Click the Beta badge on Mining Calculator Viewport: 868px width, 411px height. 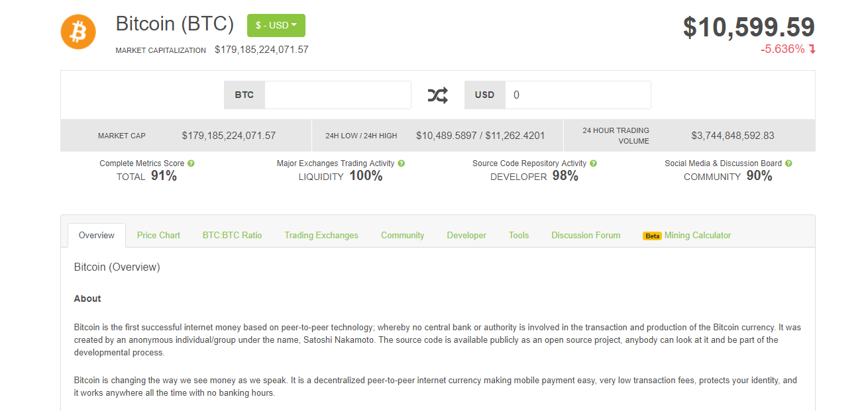coord(652,236)
